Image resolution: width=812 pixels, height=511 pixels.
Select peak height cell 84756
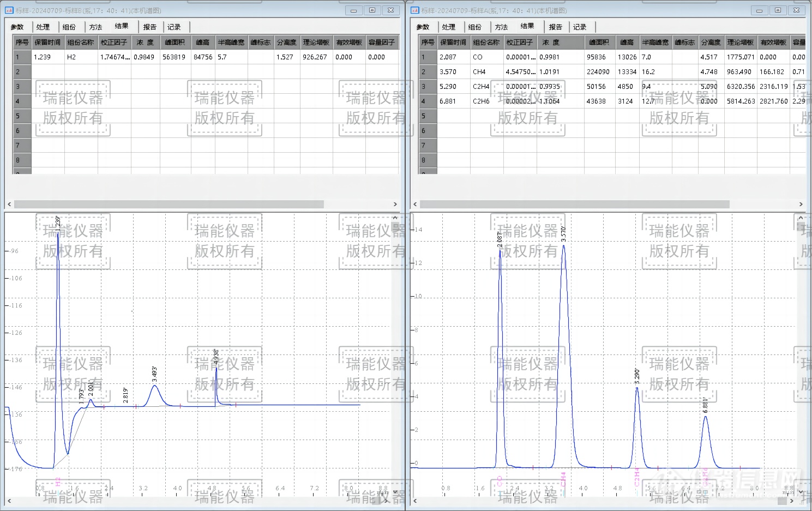click(x=203, y=57)
